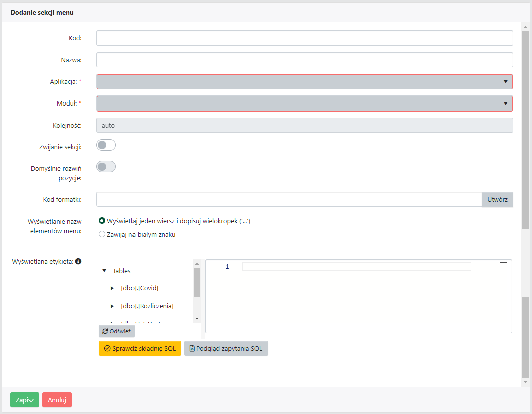
Task: Select Zawijaj na białym znaku option
Action: 102,234
